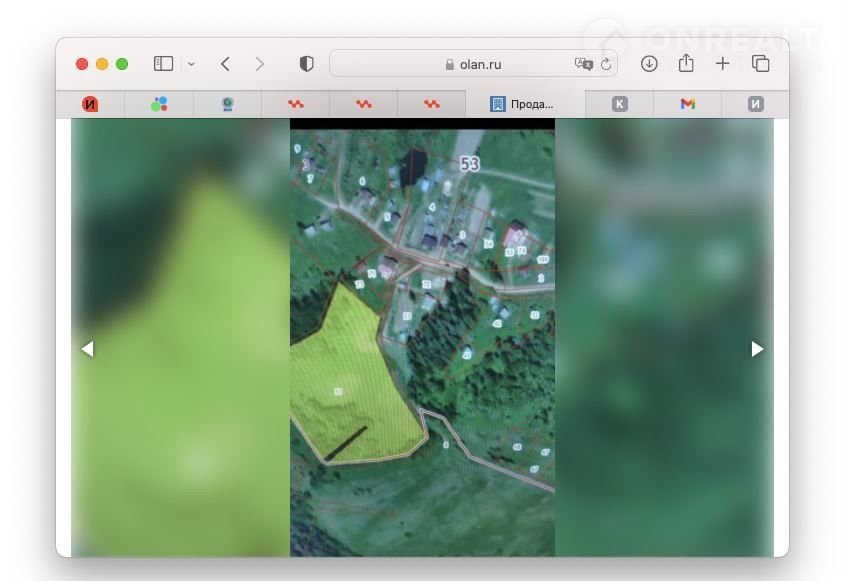The width and height of the screenshot is (845, 581).
Task: Go forward to the next page
Action: click(260, 64)
